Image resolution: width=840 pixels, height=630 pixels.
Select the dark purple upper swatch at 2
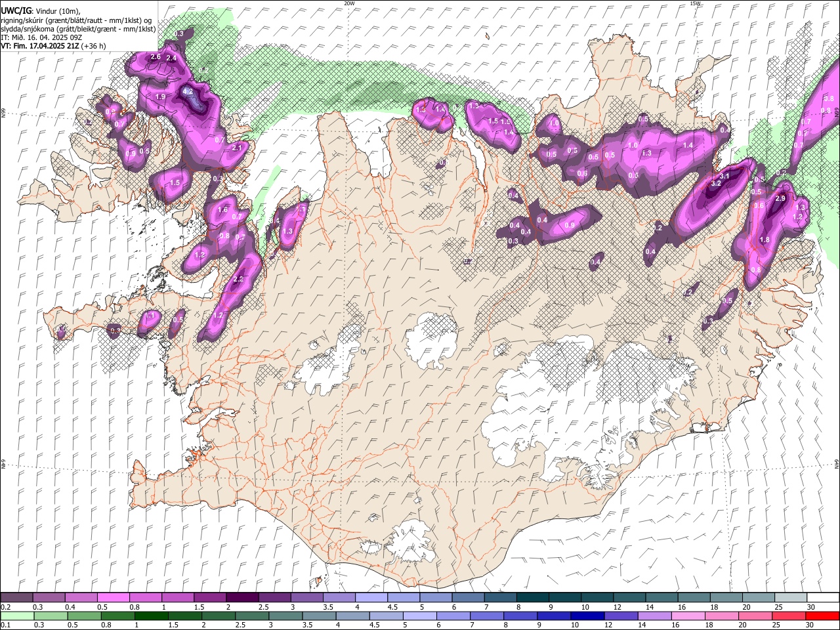coord(242,598)
